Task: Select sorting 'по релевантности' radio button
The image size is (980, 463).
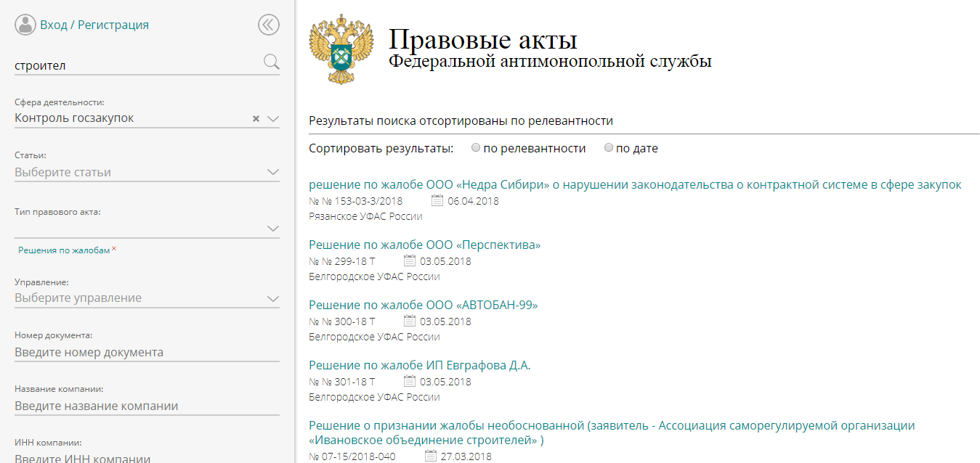Action: click(x=476, y=148)
